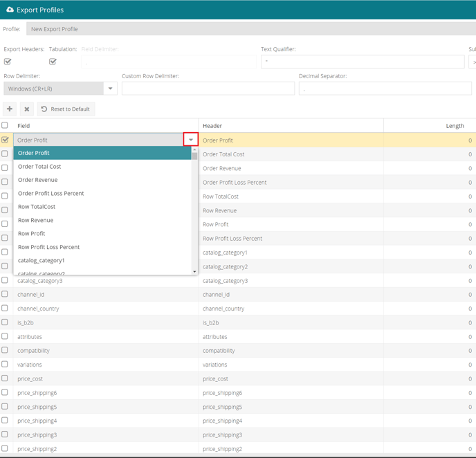476x458 pixels.
Task: Click the Order Profit header cell
Action: coord(291,140)
